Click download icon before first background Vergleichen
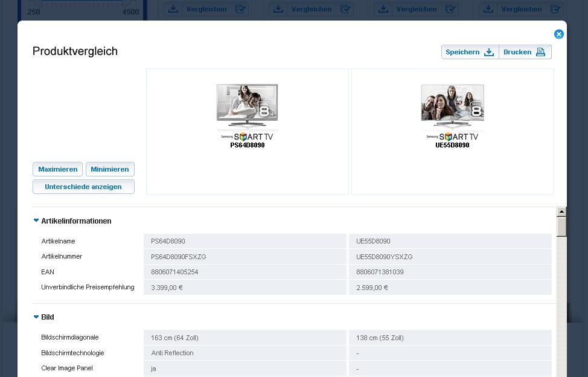This screenshot has width=588, height=377. point(173,8)
